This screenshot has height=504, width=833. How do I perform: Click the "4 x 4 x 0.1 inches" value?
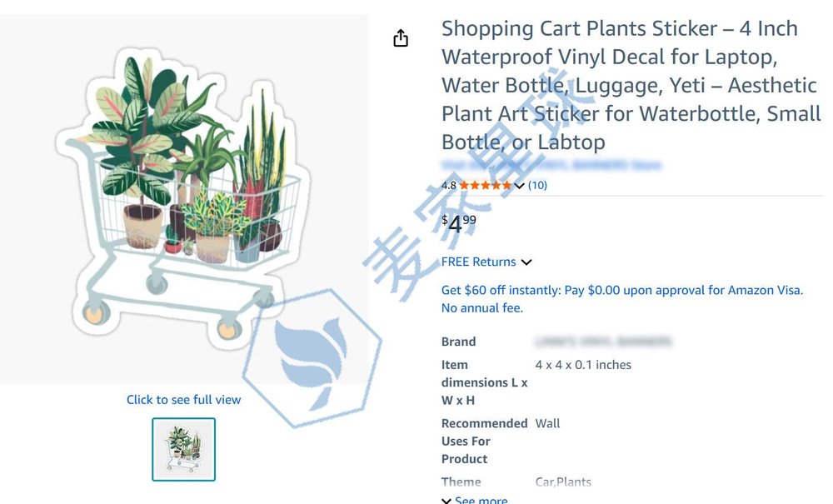click(583, 365)
